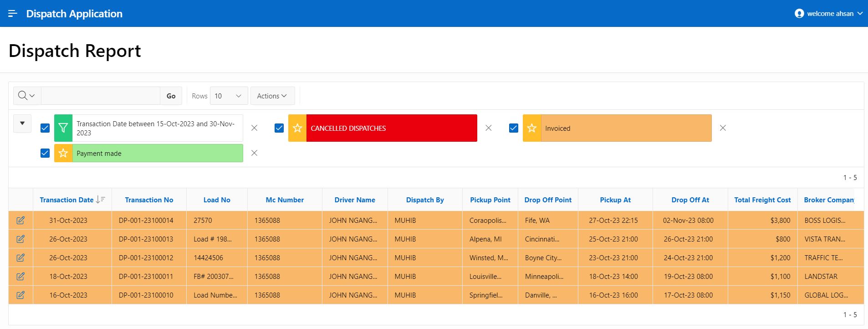Edit row DP-001-23100013 via pencil icon
Image resolution: width=868 pixels, height=329 pixels.
(x=20, y=239)
